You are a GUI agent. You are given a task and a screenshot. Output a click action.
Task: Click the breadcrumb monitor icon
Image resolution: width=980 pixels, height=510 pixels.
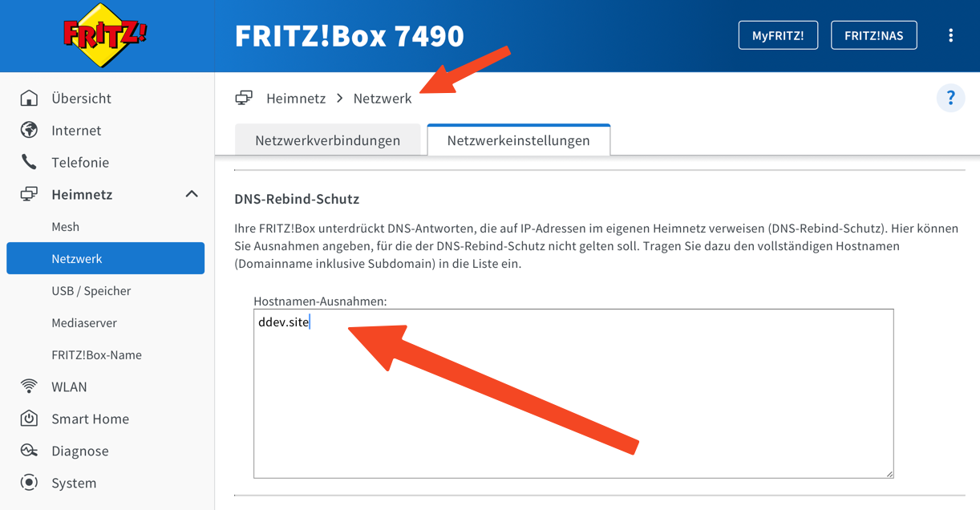[243, 97]
